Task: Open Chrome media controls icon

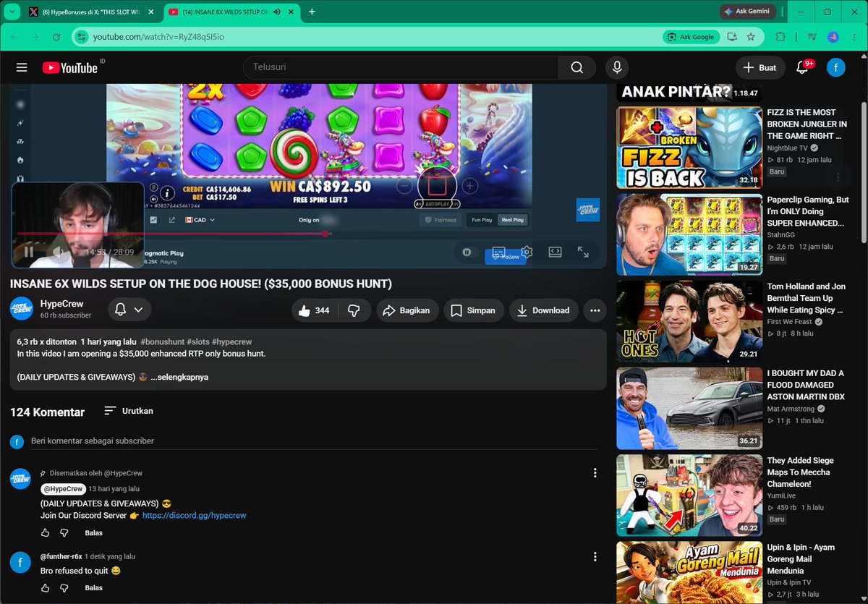Action: click(812, 37)
